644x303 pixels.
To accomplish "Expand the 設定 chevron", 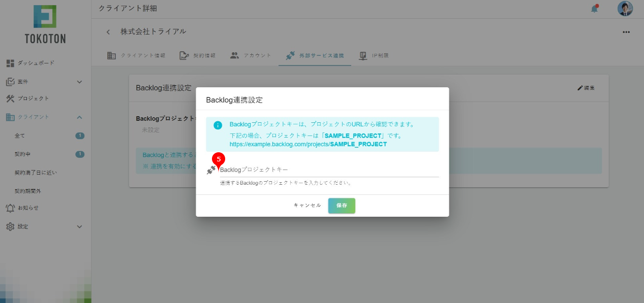I will (79, 227).
